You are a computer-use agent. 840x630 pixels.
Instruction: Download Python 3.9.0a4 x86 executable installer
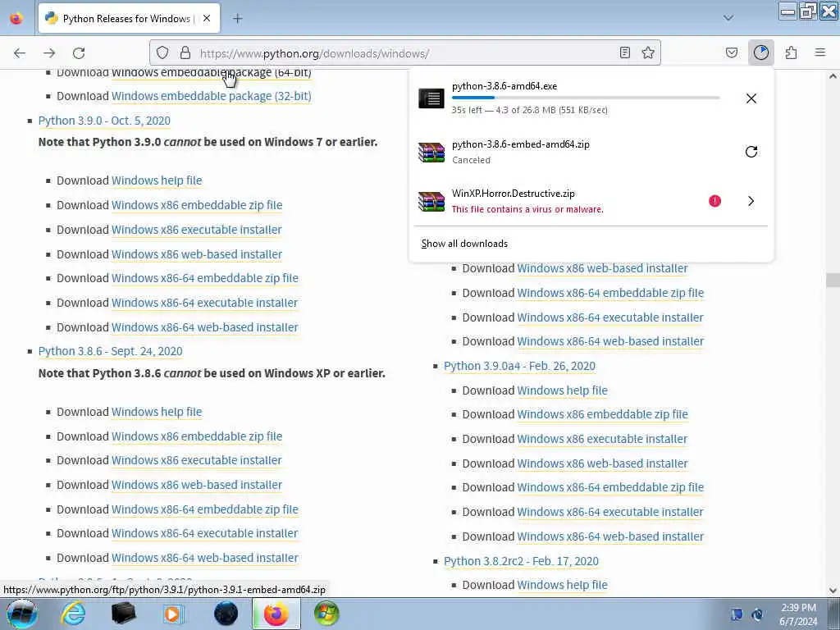coord(601,439)
